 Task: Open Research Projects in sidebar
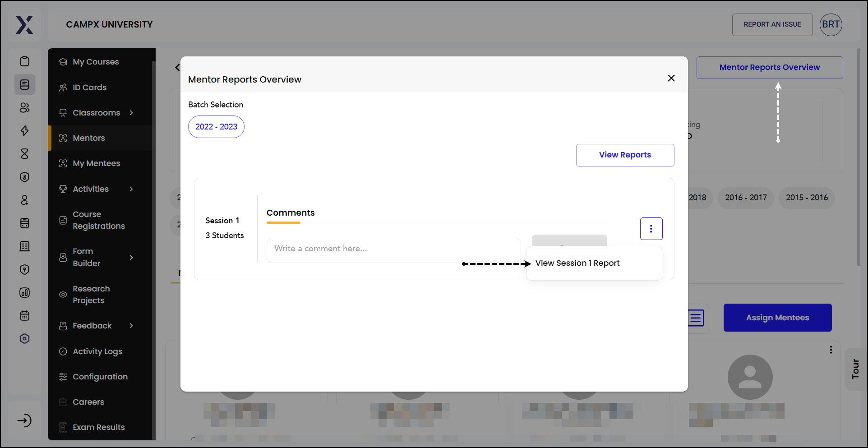coord(91,295)
